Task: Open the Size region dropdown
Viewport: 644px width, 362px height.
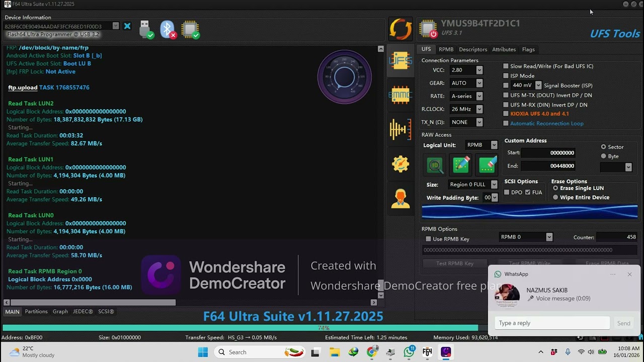Action: (494, 185)
